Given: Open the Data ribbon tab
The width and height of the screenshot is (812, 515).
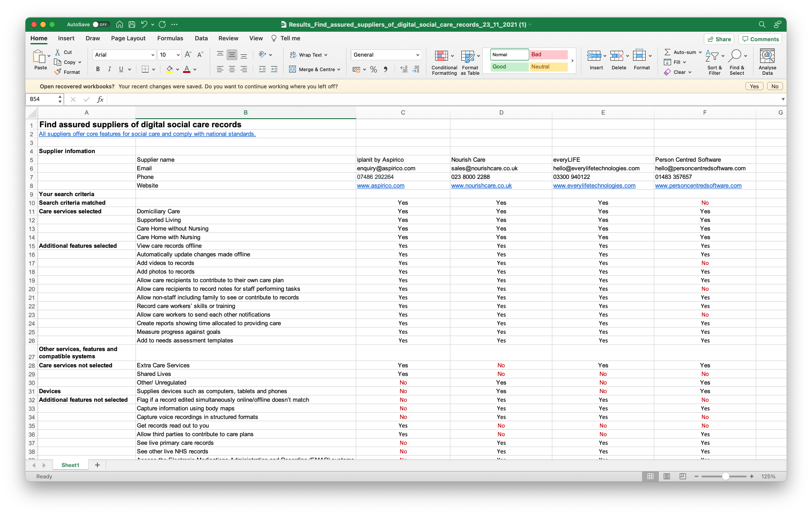Looking at the screenshot, I should pos(201,39).
